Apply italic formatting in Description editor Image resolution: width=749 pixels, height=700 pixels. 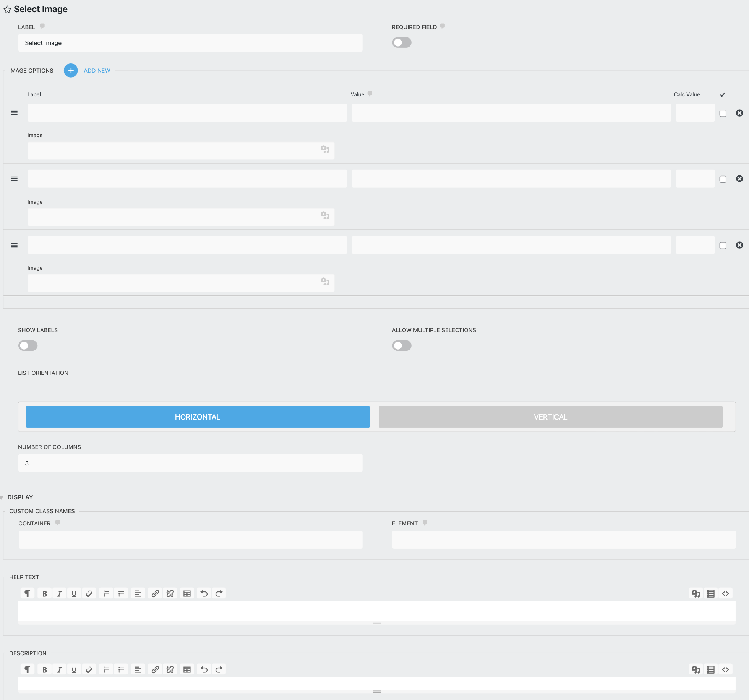[x=59, y=669]
